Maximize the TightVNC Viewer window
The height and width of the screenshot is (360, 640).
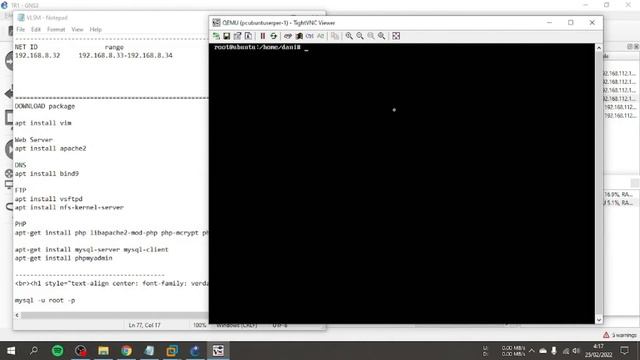[571, 22]
